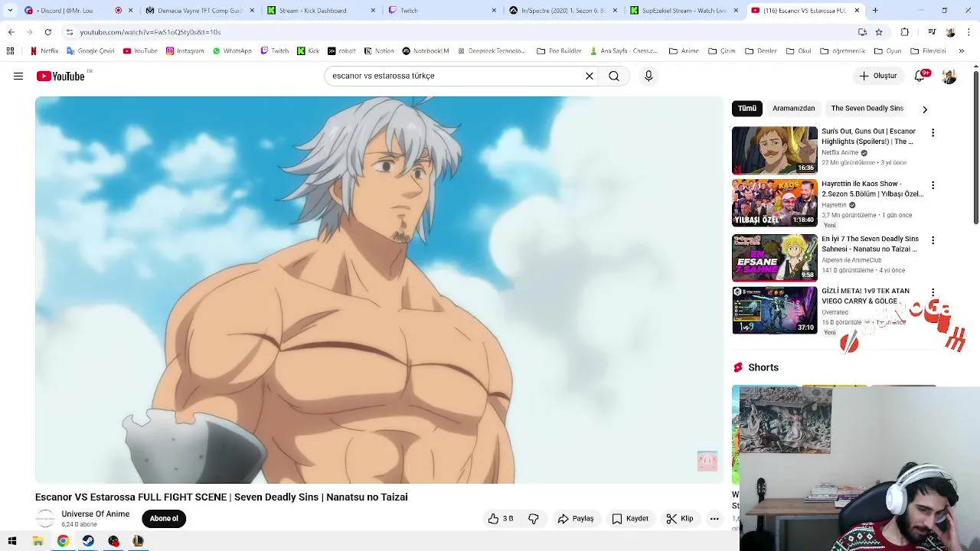This screenshot has width=980, height=551.
Task: Open the Instagram bookmark
Action: tap(185, 51)
